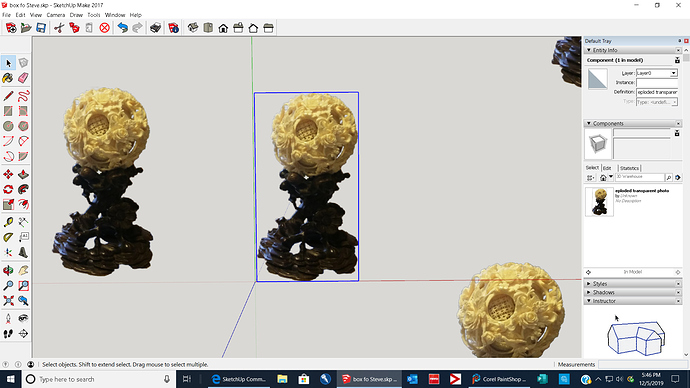Click the Definition name input field
690x388 pixels.
657,92
